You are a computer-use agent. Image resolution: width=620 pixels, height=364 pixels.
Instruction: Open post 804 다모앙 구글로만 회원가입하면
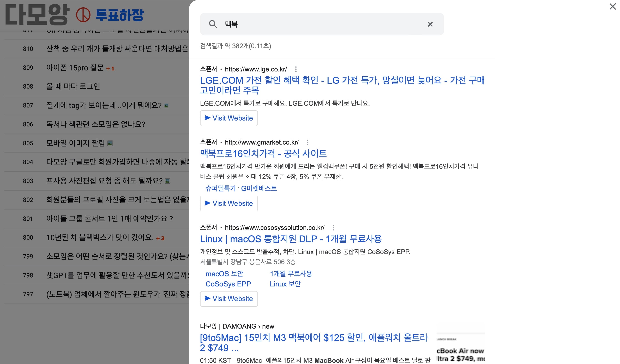pyautogui.click(x=118, y=162)
